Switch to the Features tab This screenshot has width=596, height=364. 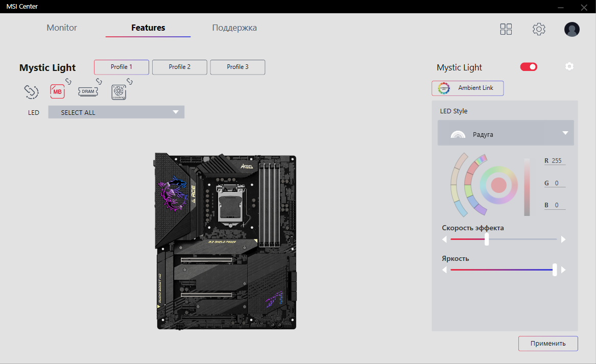[x=148, y=28]
